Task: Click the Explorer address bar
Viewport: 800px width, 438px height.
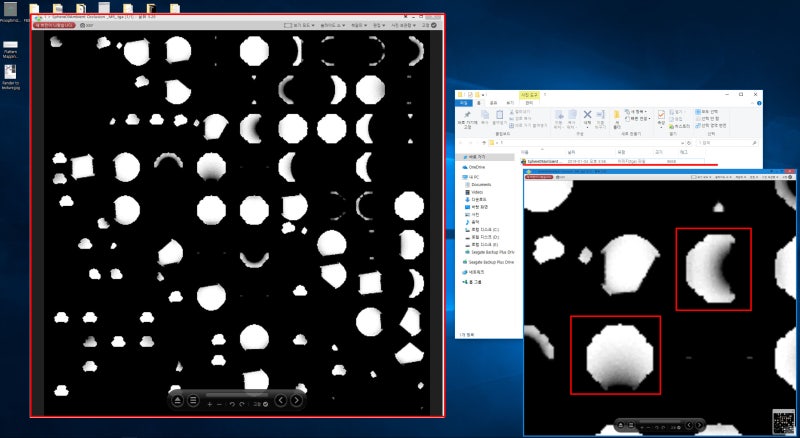Action: coord(587,142)
